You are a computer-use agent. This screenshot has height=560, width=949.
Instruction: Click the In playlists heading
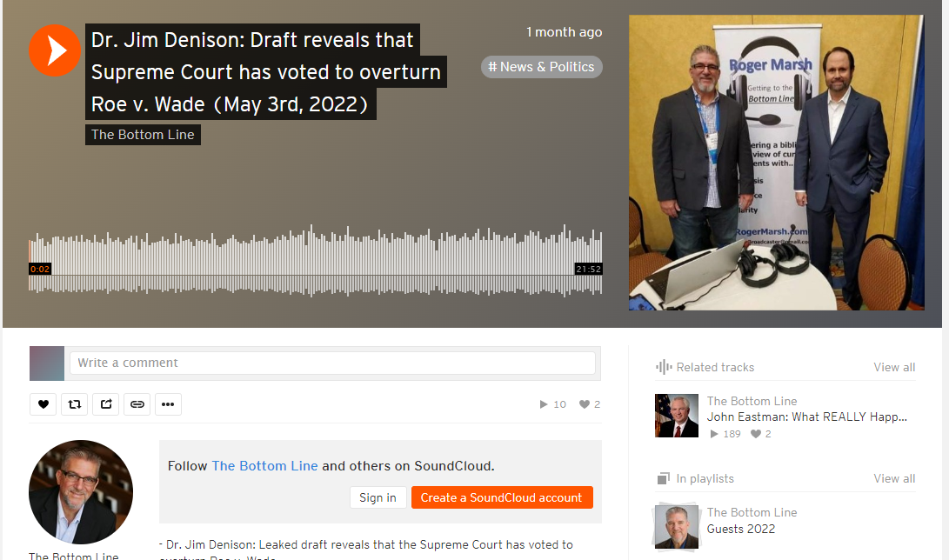click(x=705, y=478)
